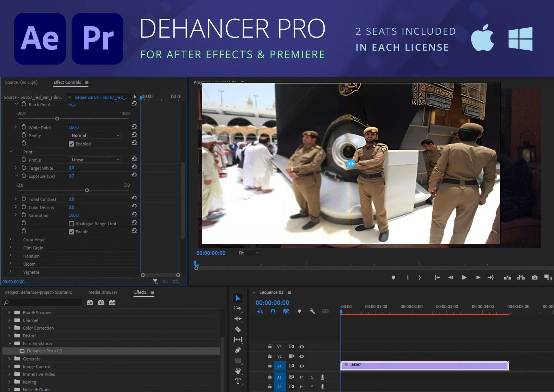Click the comparison split handle in preview
554x392 pixels.
[351, 164]
